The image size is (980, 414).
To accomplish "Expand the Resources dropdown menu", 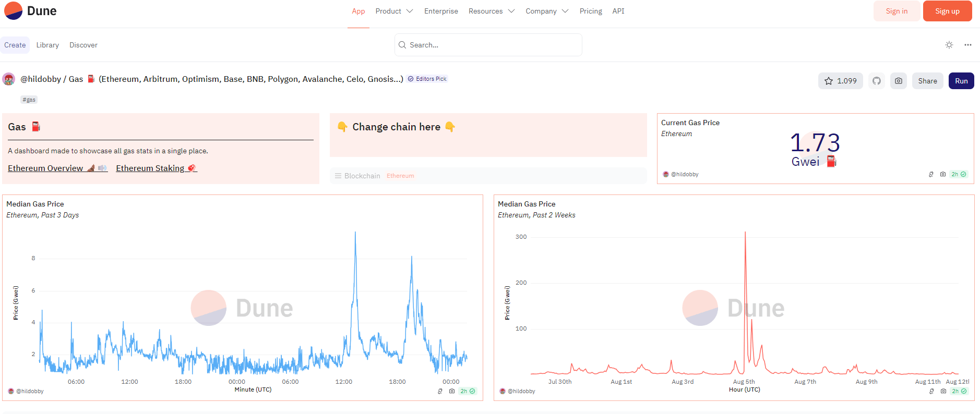I will point(492,11).
